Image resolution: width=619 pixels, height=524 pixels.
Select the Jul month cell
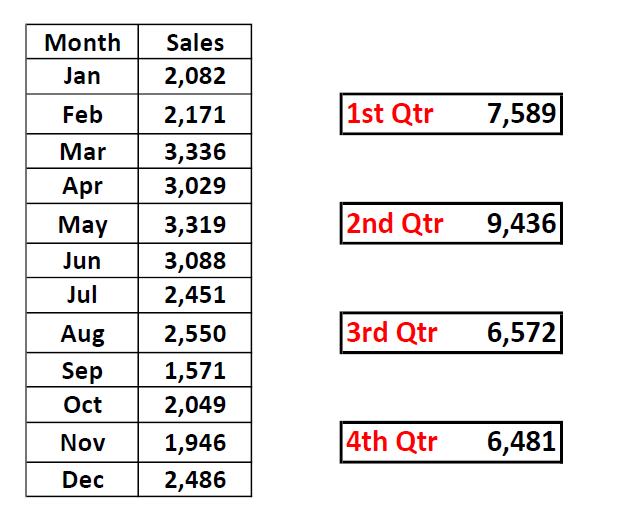[82, 295]
